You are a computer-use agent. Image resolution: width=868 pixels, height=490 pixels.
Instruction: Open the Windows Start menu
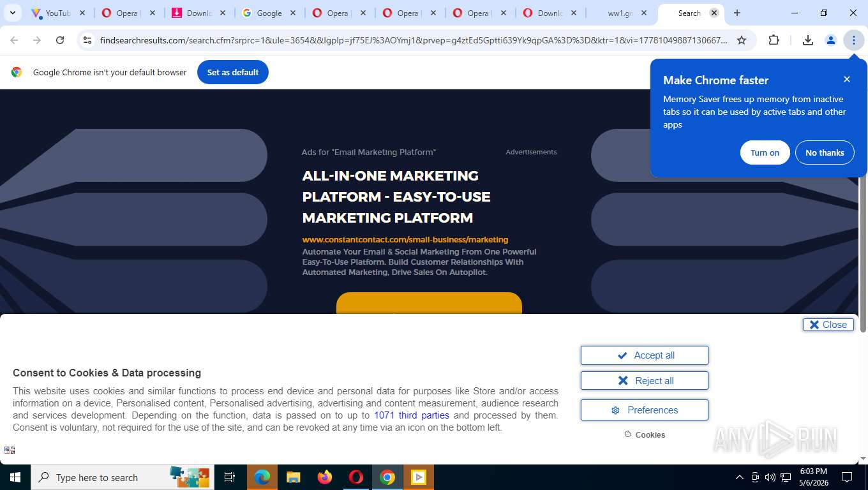(15, 477)
